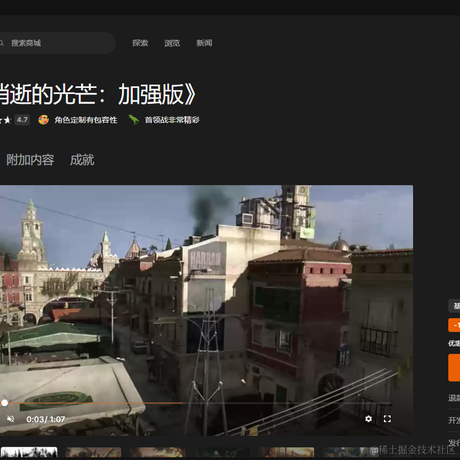Unmute the video using the speaker icon

[11, 419]
